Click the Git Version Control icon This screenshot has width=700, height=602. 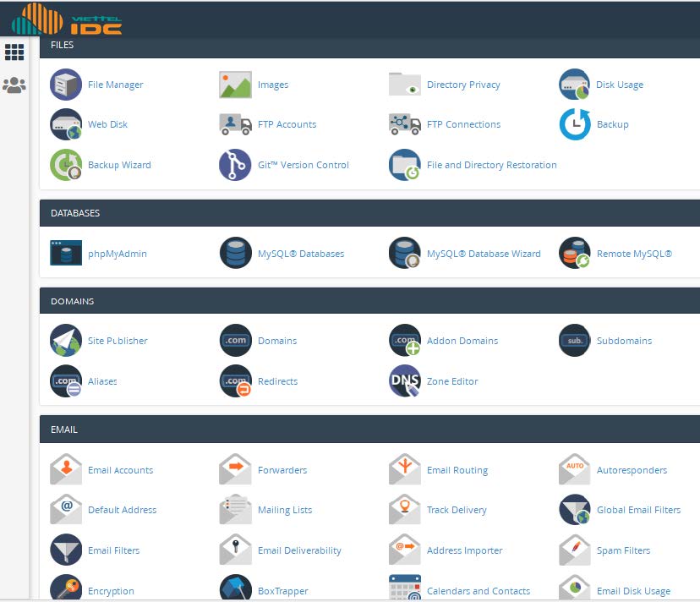[x=235, y=164]
